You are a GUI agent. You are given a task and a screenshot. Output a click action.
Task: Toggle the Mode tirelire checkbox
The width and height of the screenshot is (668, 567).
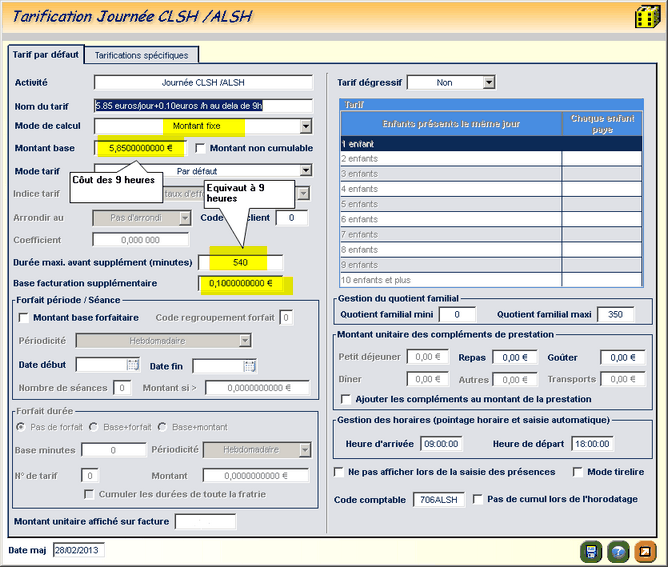tap(578, 472)
